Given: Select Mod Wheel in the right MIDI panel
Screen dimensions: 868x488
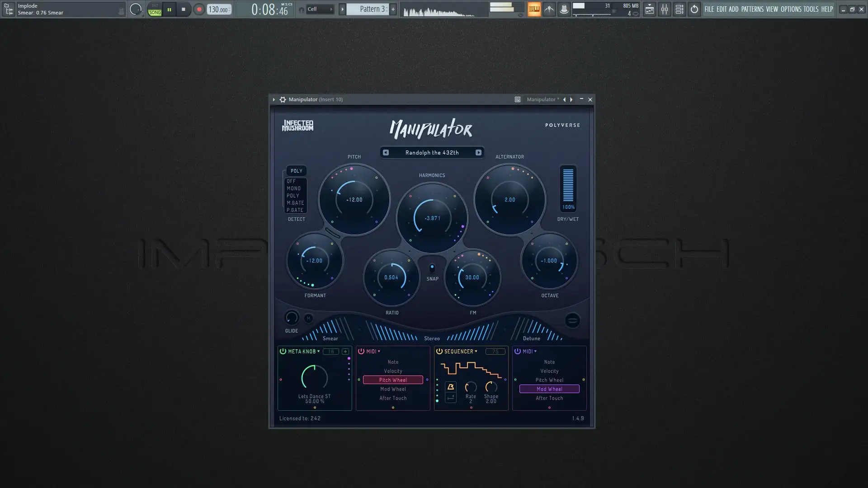Looking at the screenshot, I should [549, 389].
